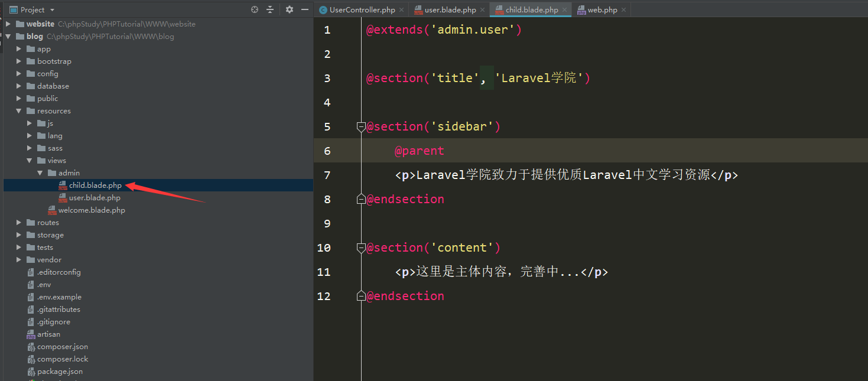
Task: Click the artisan PHP file icon
Action: (x=31, y=334)
